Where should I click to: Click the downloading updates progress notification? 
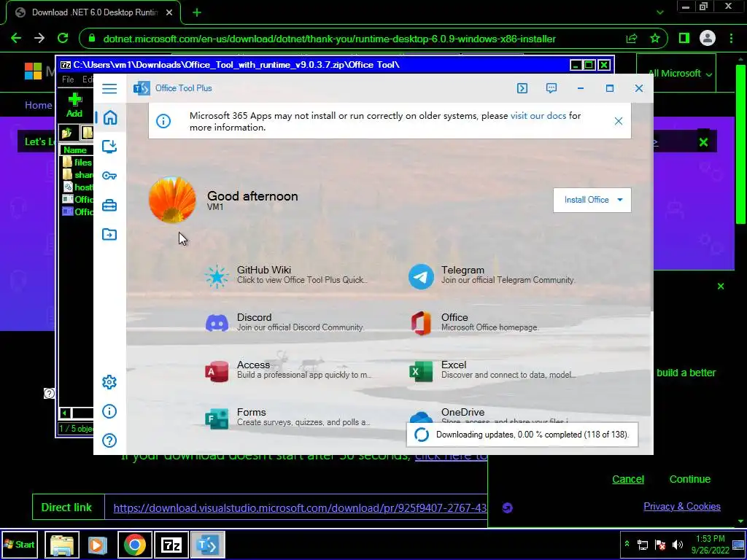[x=522, y=435]
